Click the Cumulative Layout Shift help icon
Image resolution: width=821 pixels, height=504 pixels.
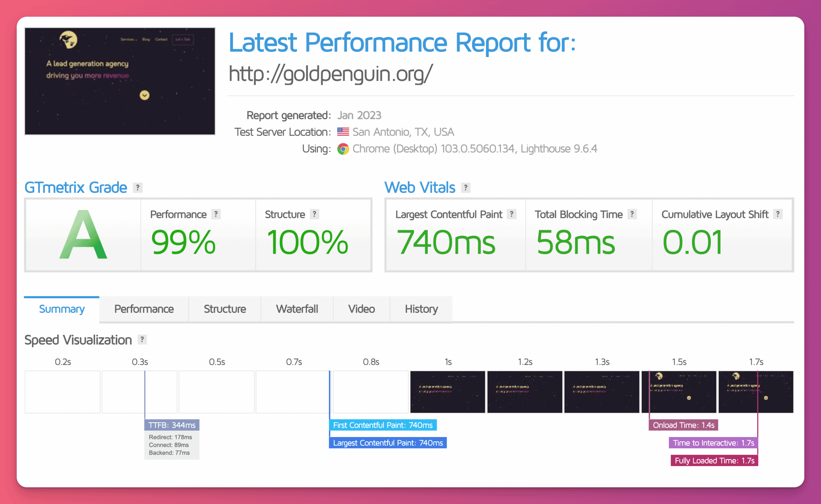coord(778,214)
